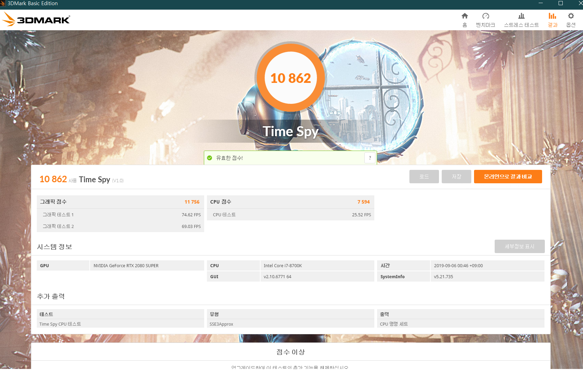Maximize the 3DMark window
The image size is (583, 392).
click(560, 3)
